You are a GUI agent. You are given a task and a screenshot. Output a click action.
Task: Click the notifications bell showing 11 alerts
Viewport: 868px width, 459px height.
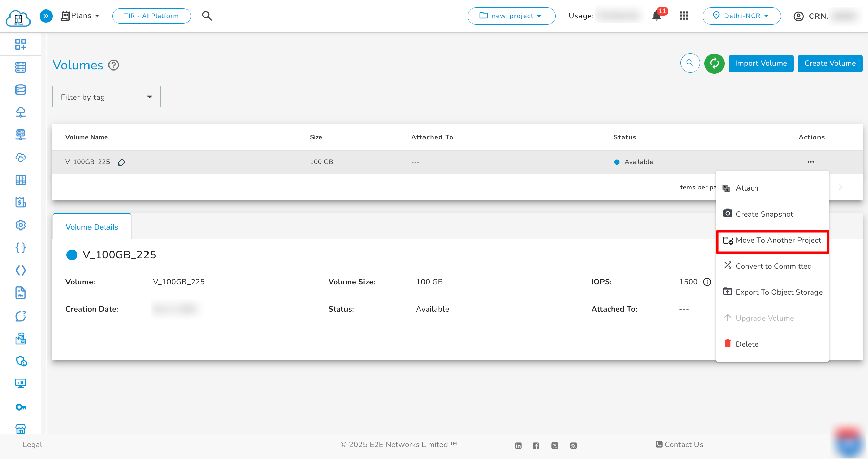[x=657, y=16]
